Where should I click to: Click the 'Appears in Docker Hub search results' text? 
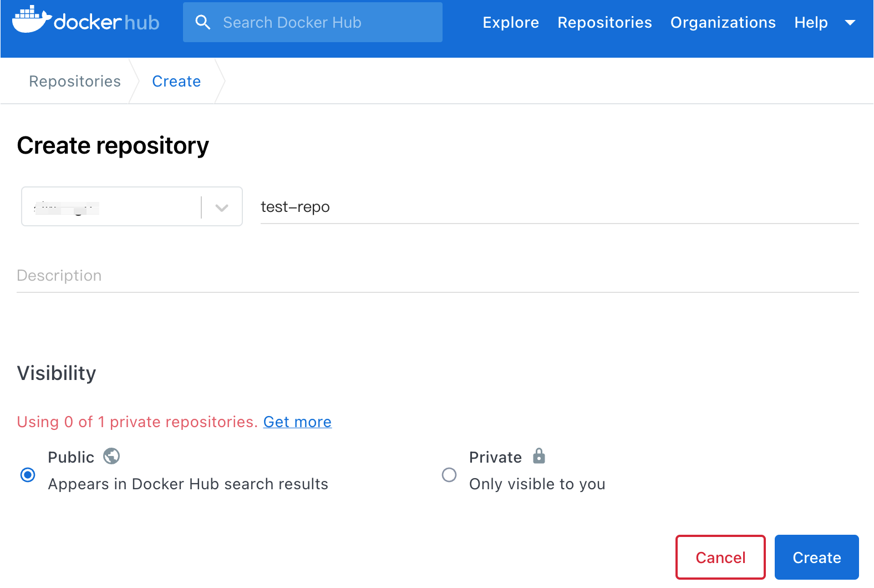coord(188,484)
